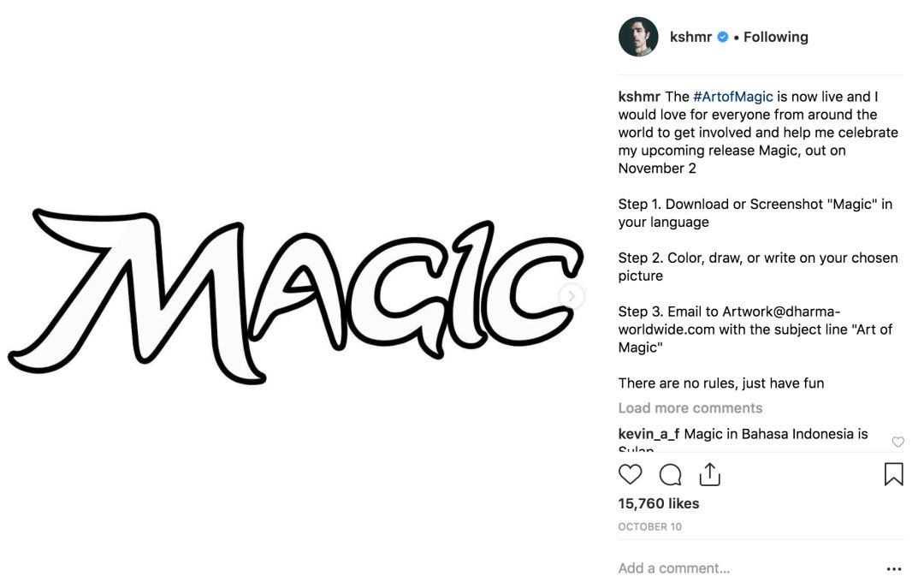Open the October 10 post date link
The width and height of the screenshot is (924, 588).
pyautogui.click(x=649, y=526)
